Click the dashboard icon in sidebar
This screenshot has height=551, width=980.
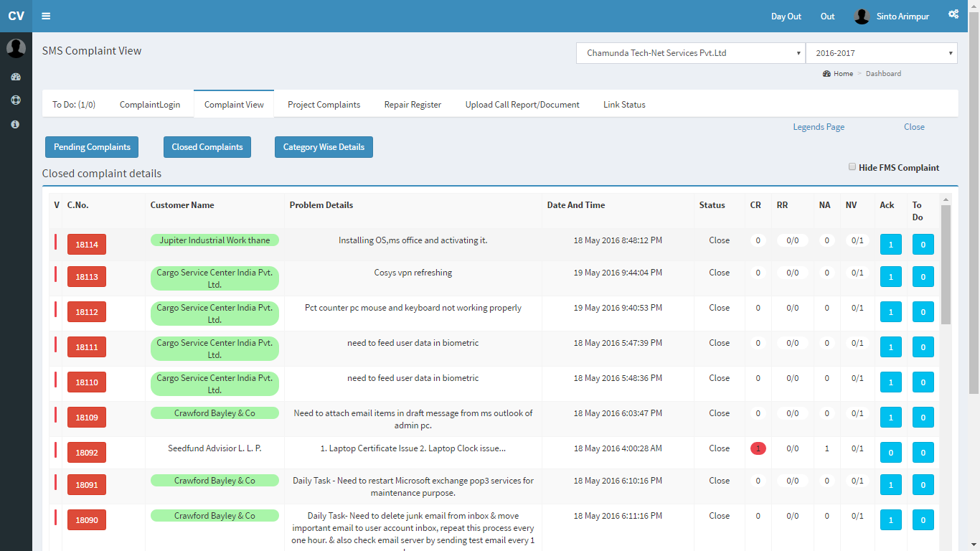[x=16, y=76]
